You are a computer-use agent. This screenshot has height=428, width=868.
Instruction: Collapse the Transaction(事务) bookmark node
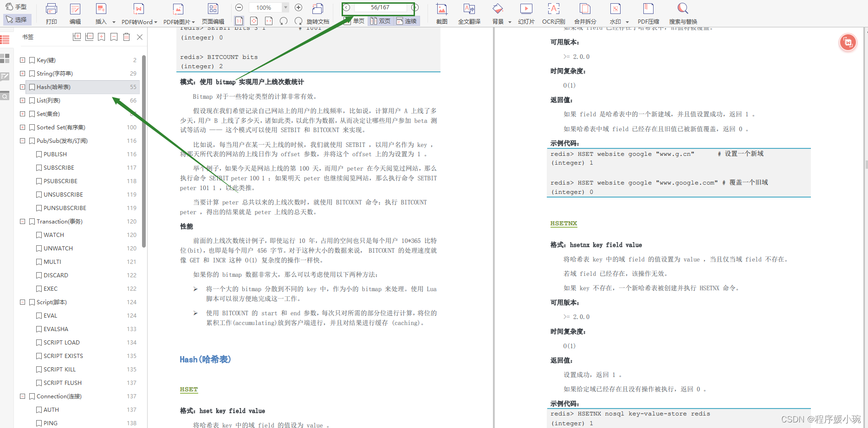click(22, 222)
